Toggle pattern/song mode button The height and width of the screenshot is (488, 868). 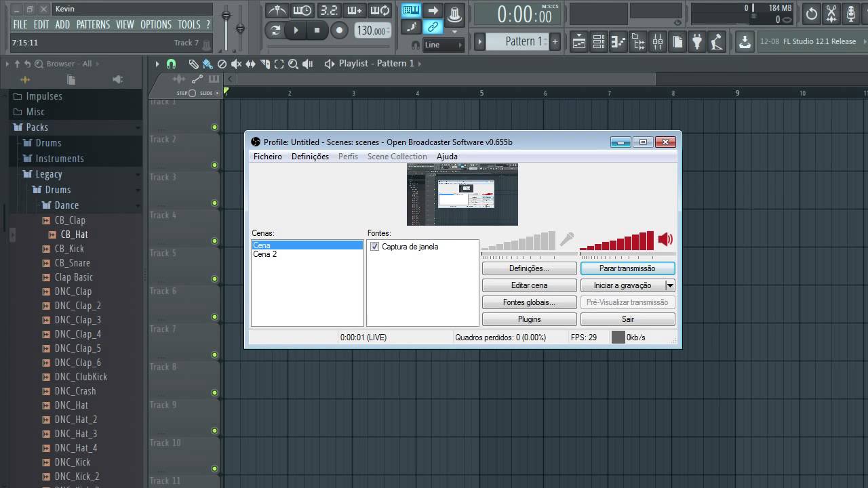[275, 30]
